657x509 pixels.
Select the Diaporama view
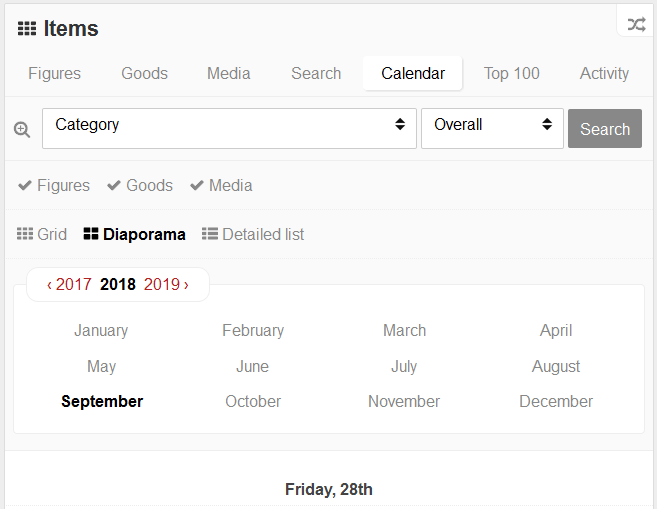[x=134, y=234]
